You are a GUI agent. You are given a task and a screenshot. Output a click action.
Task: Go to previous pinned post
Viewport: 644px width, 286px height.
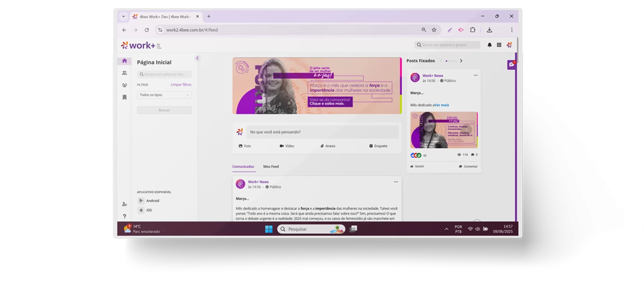pos(441,61)
